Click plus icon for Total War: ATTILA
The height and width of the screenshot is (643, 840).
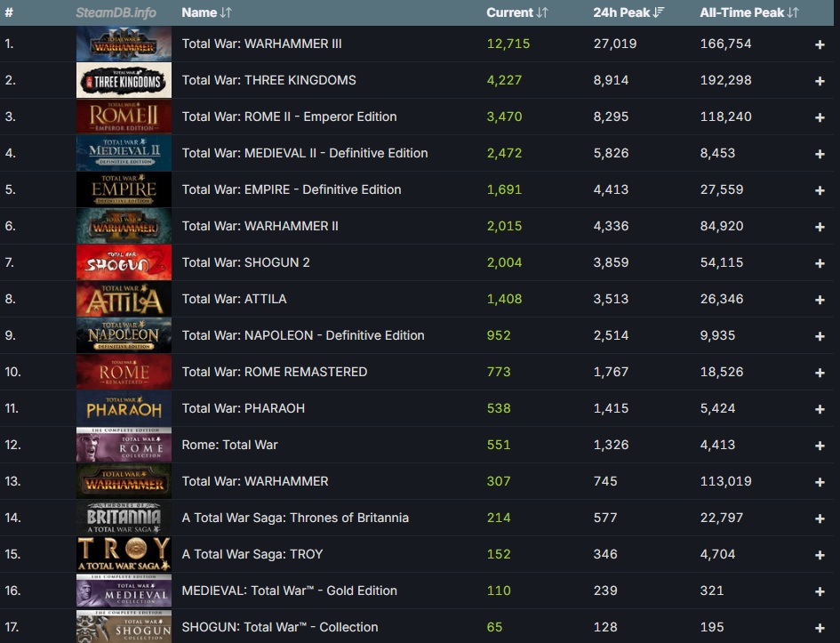pos(820,300)
